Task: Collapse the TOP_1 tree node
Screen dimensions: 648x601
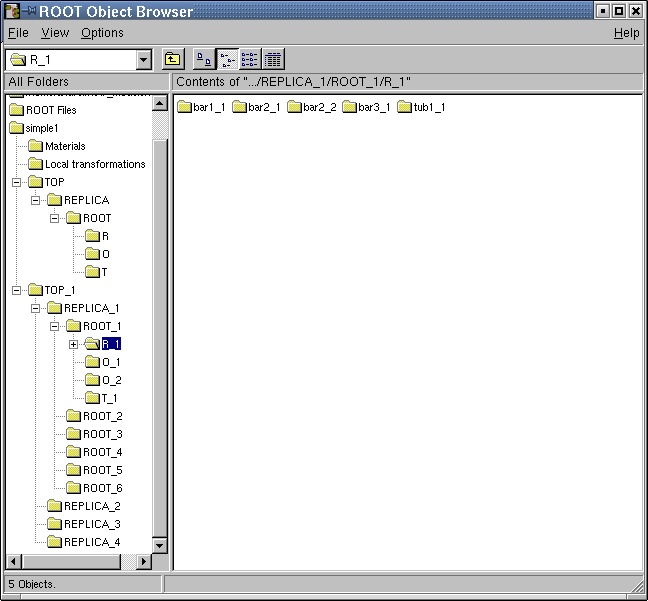Action: tap(16, 290)
